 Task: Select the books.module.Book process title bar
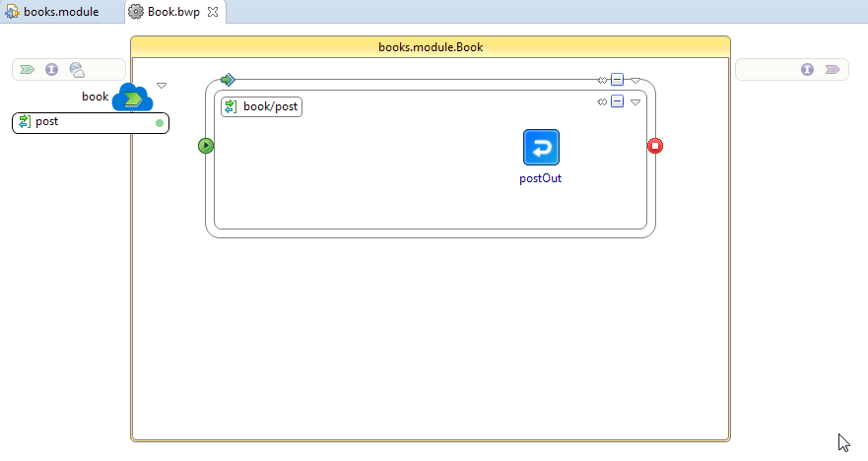tap(431, 47)
